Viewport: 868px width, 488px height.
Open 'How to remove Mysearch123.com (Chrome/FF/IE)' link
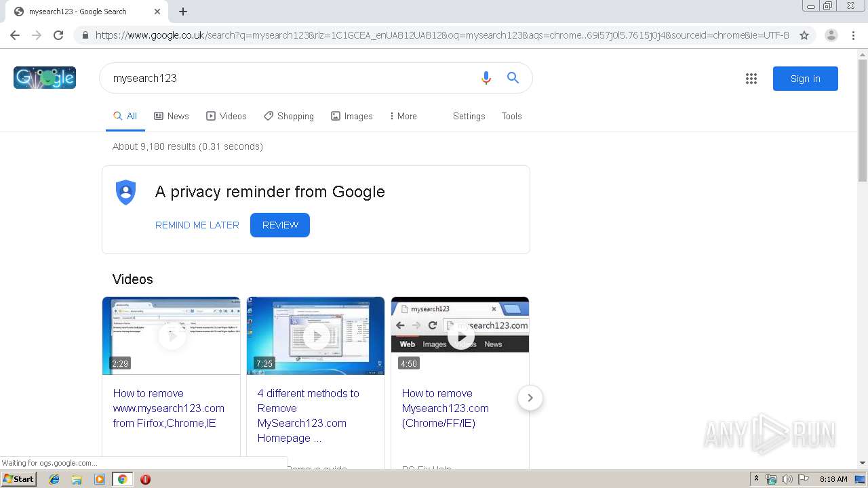[446, 408]
